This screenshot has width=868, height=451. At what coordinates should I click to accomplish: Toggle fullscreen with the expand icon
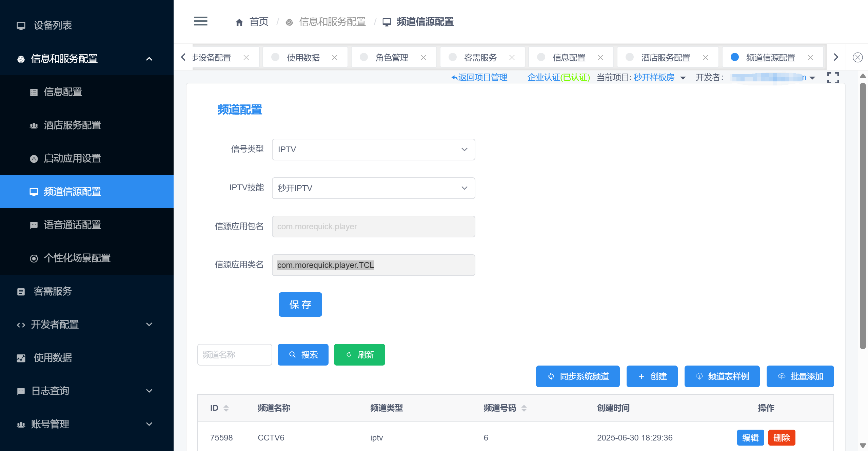tap(833, 77)
